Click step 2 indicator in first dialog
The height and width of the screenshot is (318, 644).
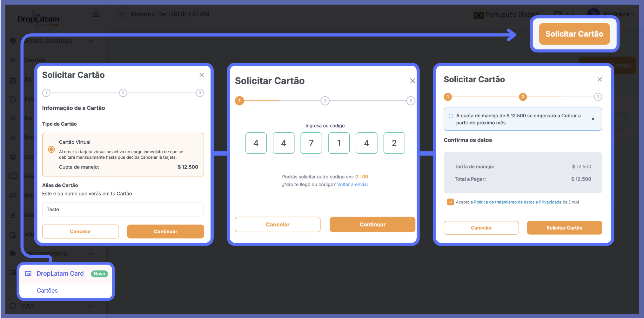(x=123, y=93)
